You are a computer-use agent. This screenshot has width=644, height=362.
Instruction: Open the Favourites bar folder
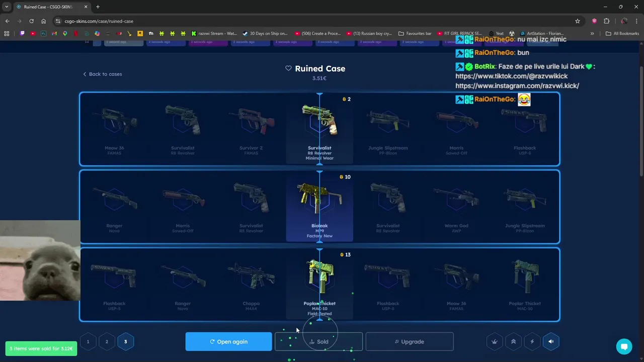click(415, 34)
